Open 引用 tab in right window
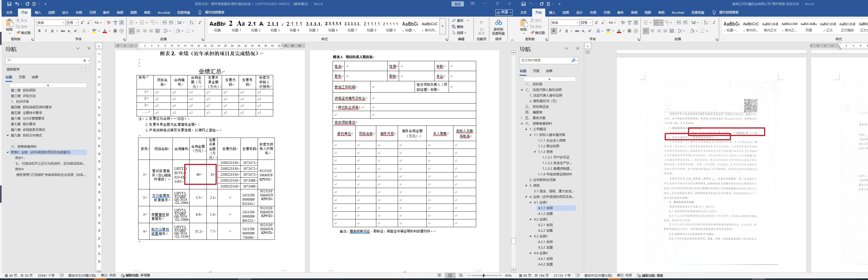Image resolution: width=868 pixels, height=280 pixels. pos(607,13)
